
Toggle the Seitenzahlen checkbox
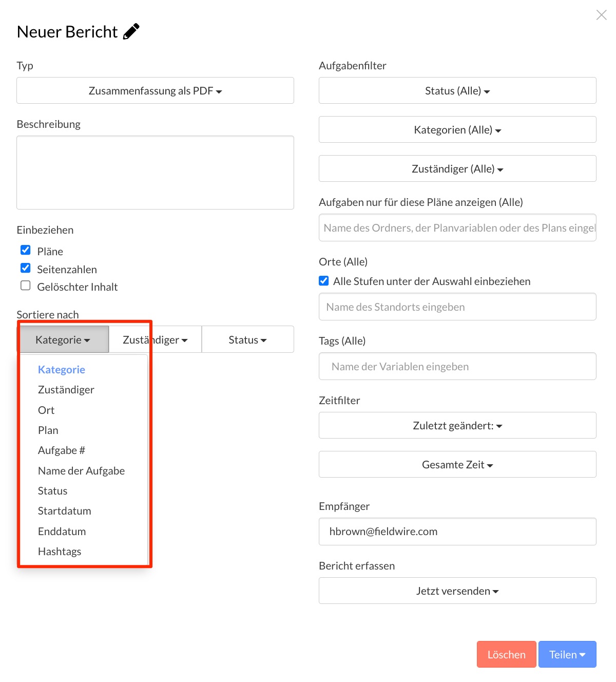[26, 268]
